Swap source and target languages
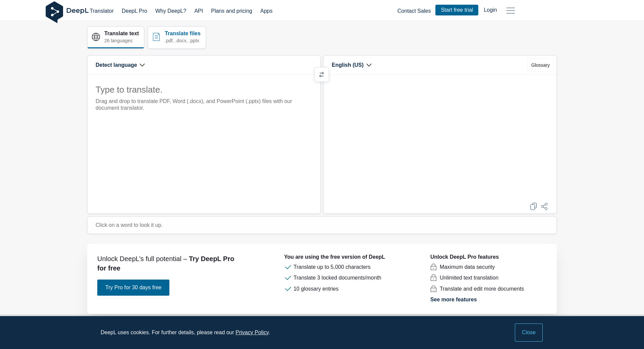The width and height of the screenshot is (644, 349). [321, 74]
